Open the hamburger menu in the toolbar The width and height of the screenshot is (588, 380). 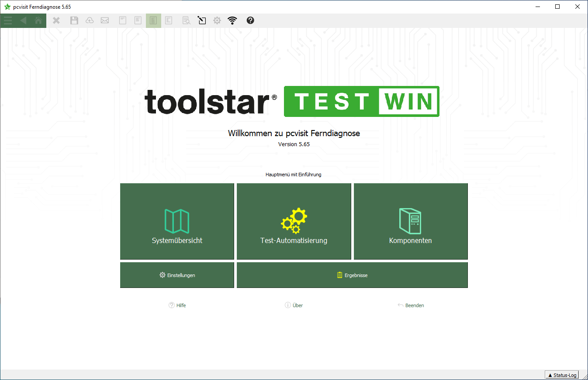8,21
